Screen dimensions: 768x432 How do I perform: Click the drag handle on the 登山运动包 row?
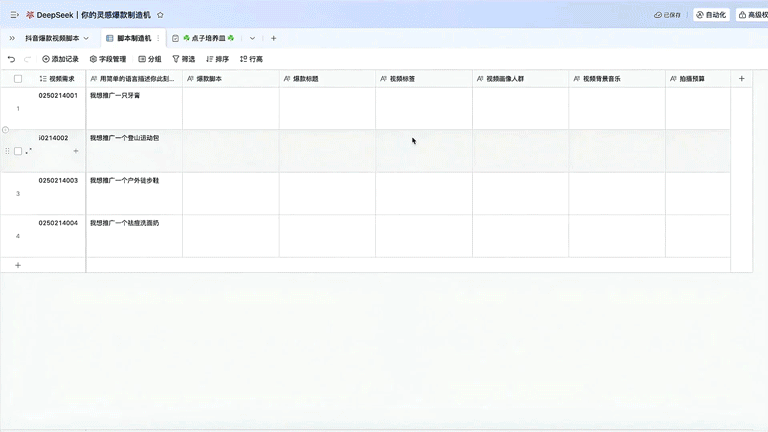pyautogui.click(x=7, y=151)
